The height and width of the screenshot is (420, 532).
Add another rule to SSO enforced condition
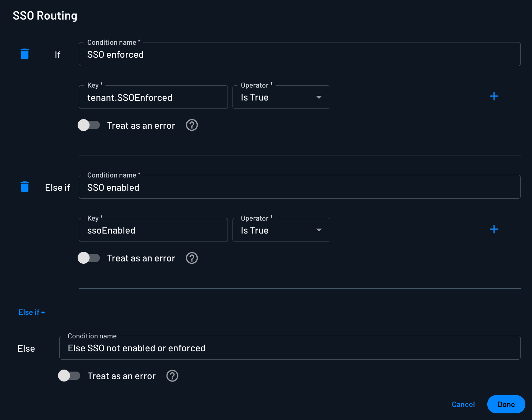click(494, 97)
